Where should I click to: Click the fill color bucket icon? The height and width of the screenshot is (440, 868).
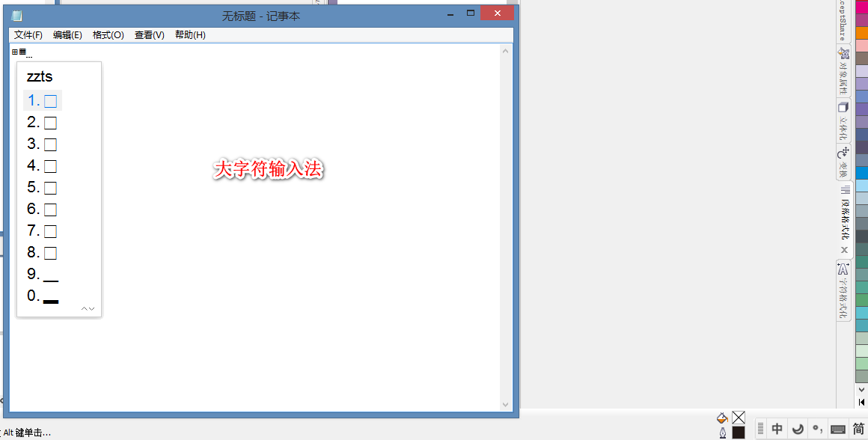coord(722,418)
